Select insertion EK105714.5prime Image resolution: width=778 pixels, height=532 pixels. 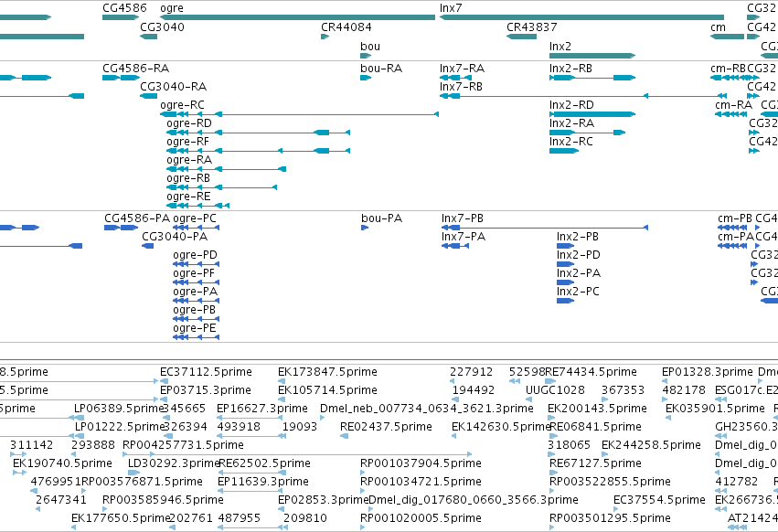(282, 399)
